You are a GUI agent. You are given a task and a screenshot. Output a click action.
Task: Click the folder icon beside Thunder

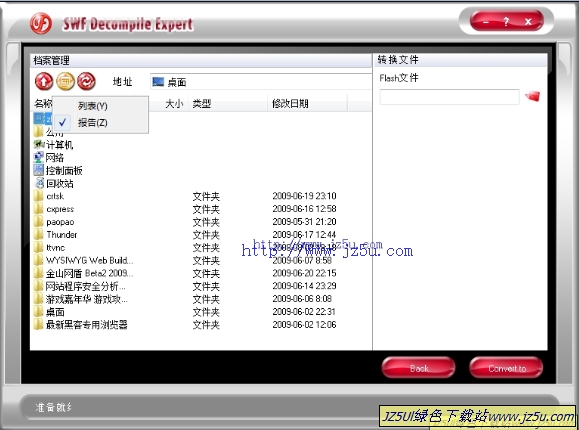[38, 235]
